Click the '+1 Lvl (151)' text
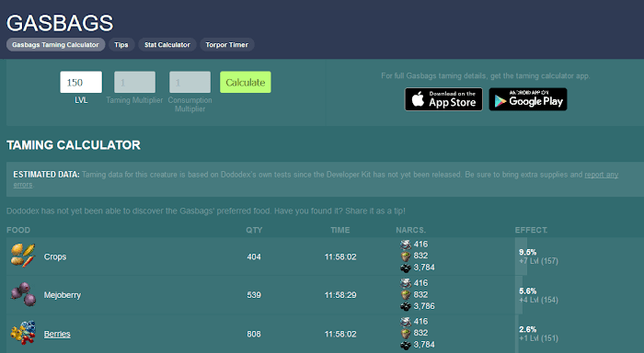Screen dimensions: 644x353 [x=538, y=338]
